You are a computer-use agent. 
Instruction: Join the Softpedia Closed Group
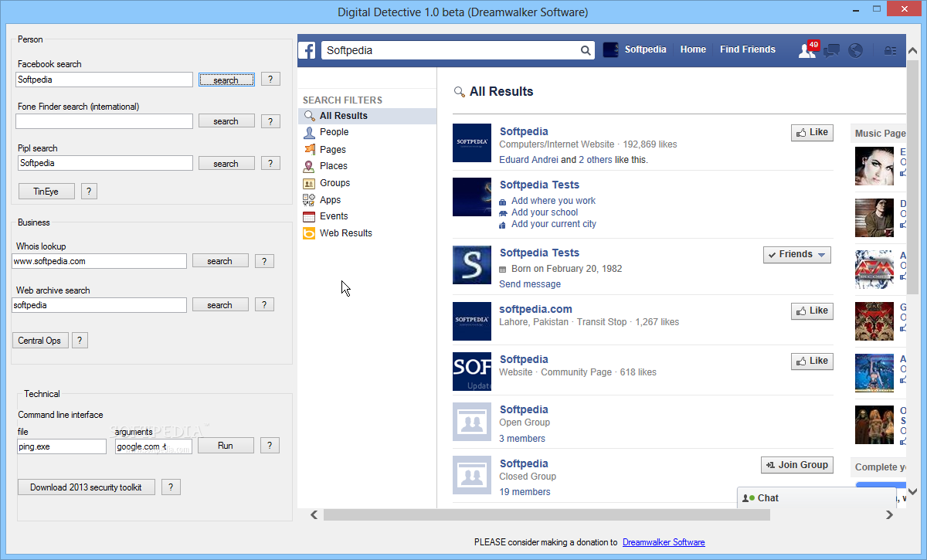click(796, 465)
